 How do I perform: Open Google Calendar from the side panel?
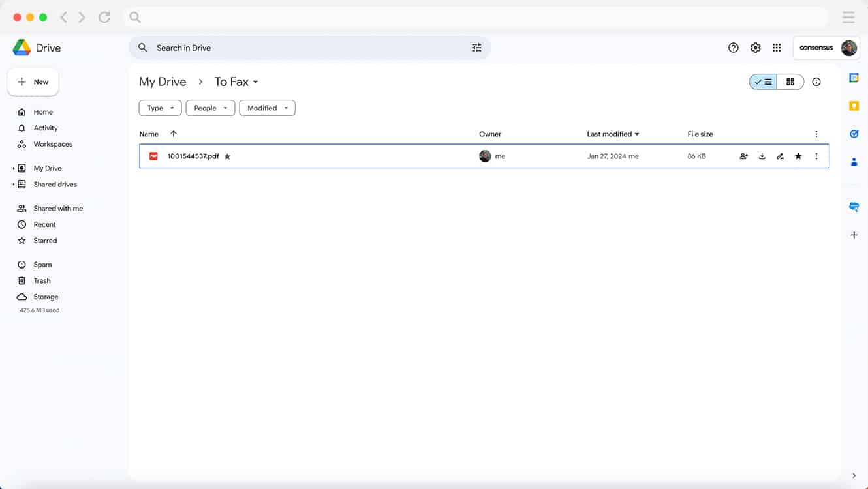pos(854,77)
